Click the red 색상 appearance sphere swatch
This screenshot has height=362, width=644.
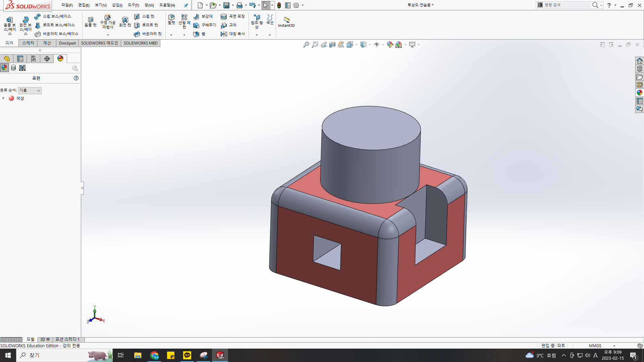point(11,98)
